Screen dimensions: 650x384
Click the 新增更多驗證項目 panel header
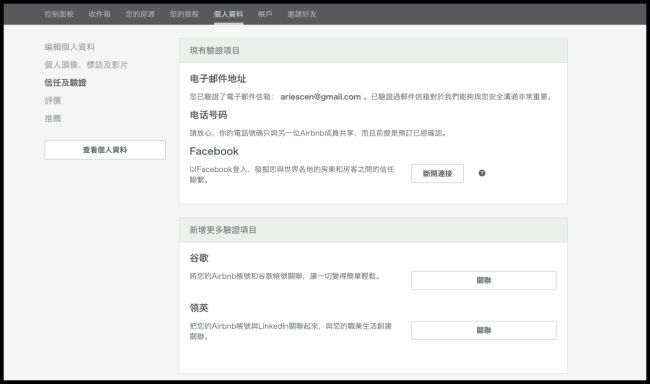[x=373, y=230]
